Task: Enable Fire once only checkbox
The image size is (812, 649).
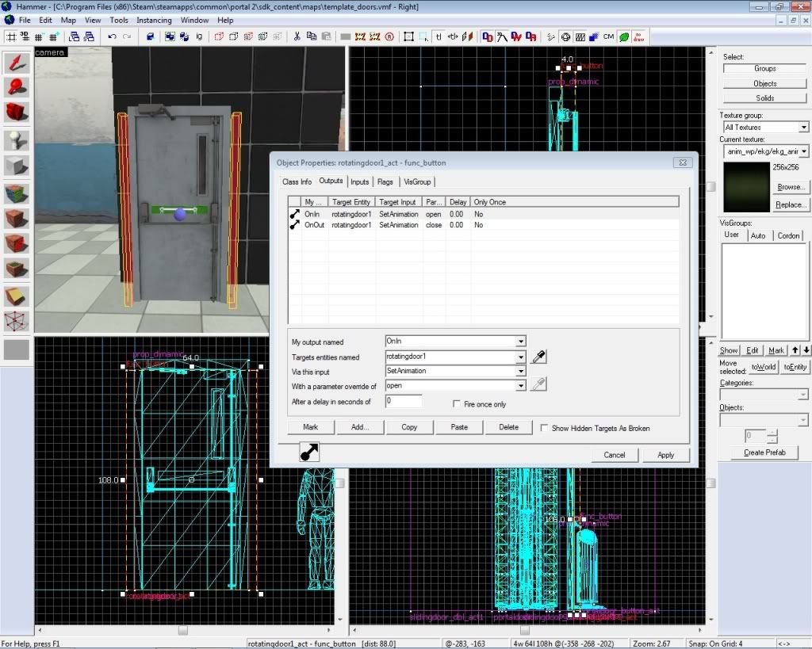Action: pyautogui.click(x=457, y=404)
